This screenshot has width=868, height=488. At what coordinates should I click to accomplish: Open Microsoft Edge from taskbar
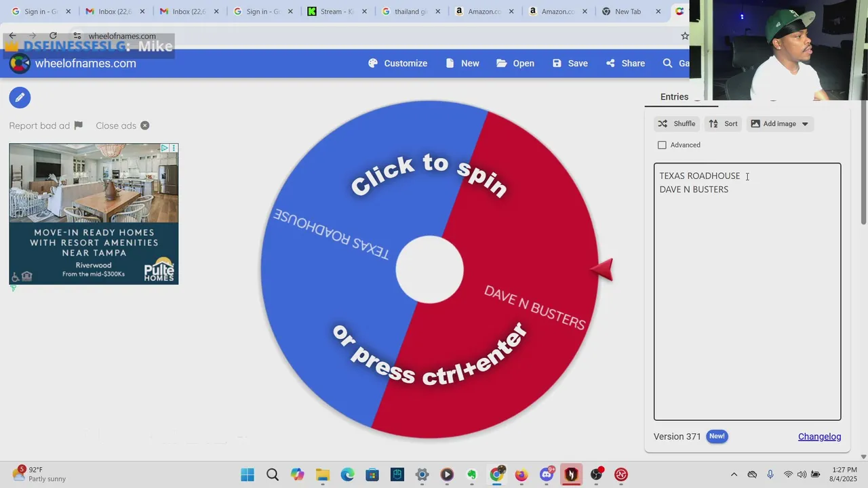point(347,474)
